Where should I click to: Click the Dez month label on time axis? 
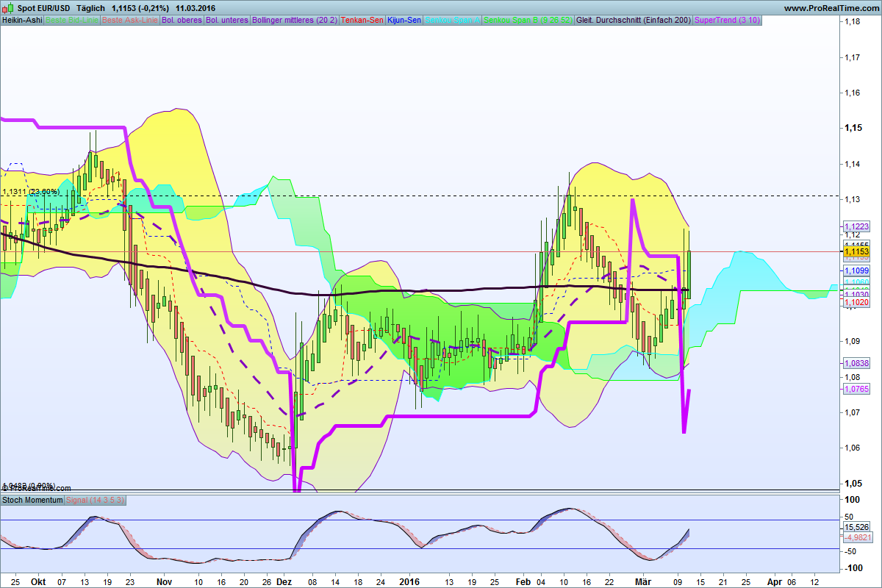(x=284, y=581)
